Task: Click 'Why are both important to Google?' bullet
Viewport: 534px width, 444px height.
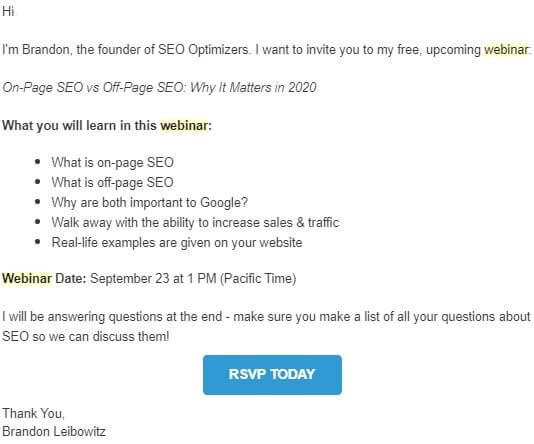Action: tap(150, 203)
